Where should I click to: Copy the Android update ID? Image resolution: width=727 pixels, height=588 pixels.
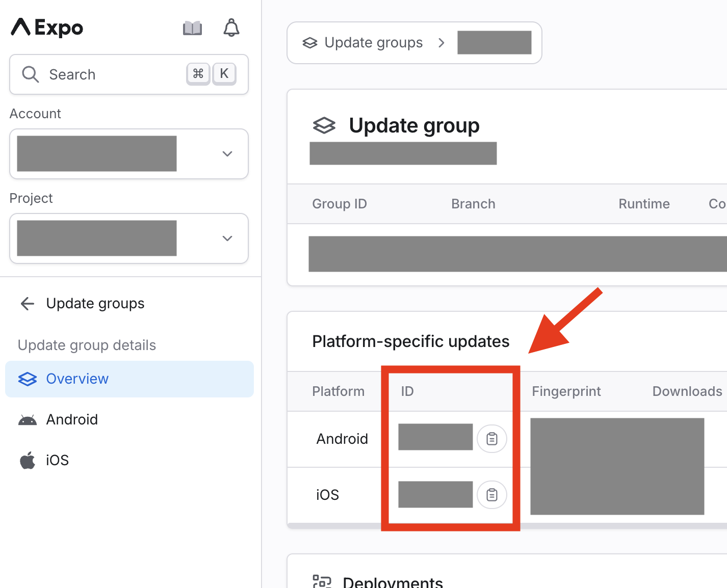point(492,439)
